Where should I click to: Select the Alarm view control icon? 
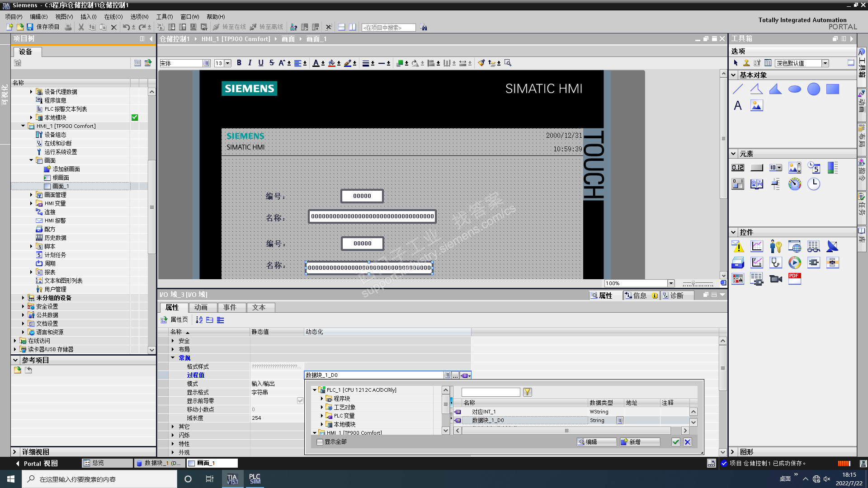(738, 246)
